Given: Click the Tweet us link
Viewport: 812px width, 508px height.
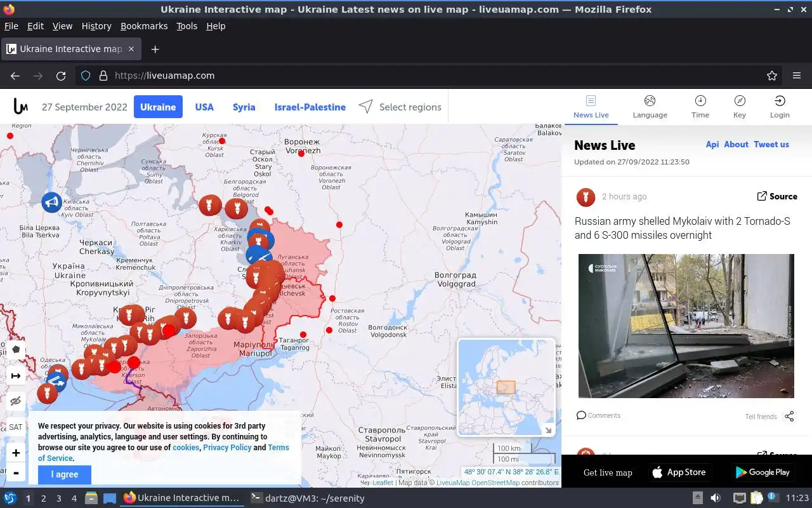Looking at the screenshot, I should coord(771,144).
